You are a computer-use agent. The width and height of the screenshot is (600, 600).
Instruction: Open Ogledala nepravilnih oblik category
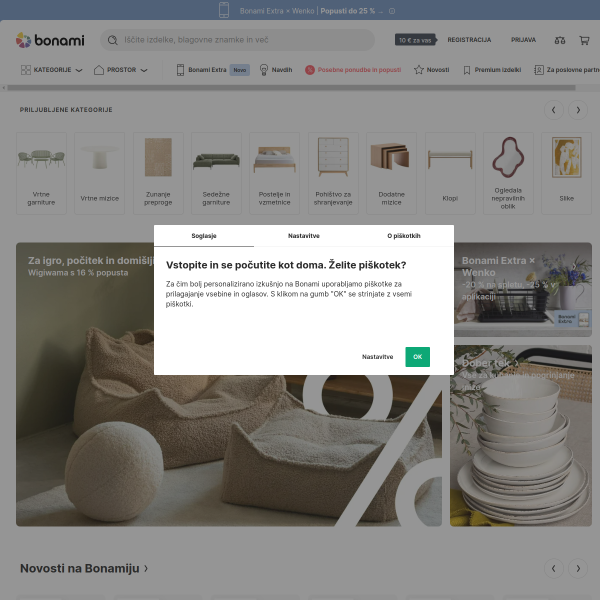point(509,173)
